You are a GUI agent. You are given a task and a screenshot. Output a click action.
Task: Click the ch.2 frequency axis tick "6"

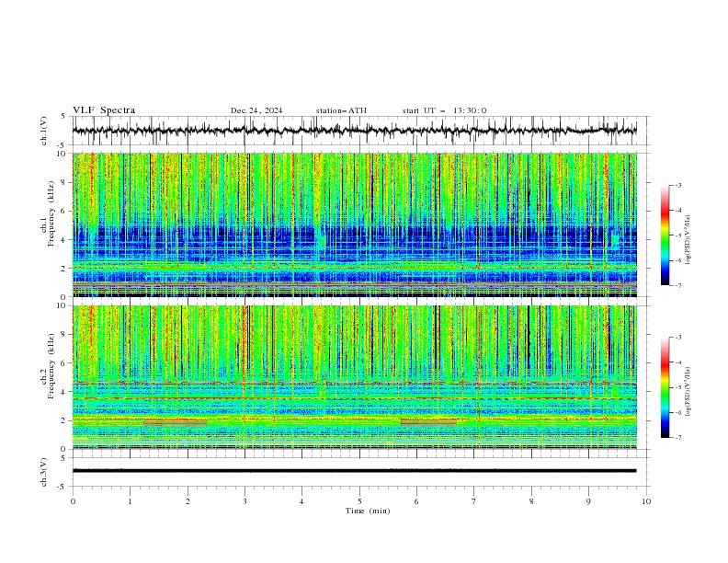63,363
